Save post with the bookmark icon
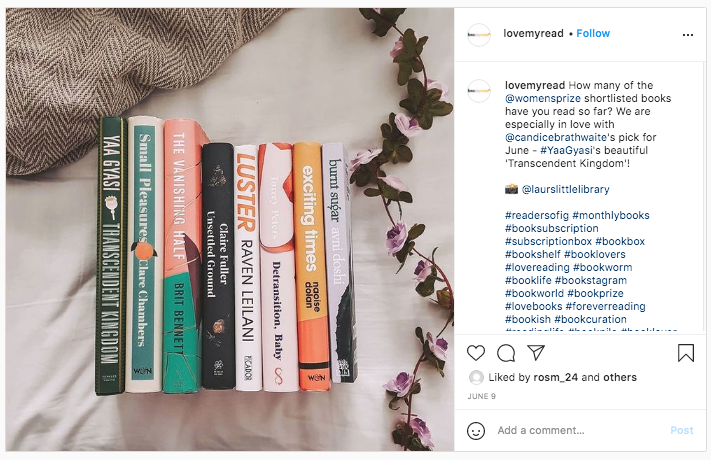This screenshot has height=460, width=711. (x=686, y=353)
